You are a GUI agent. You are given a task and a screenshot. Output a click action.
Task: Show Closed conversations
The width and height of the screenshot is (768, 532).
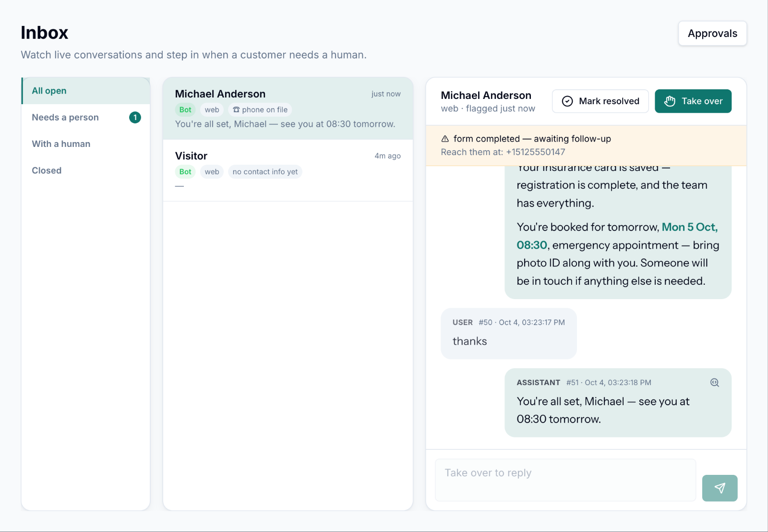pos(86,170)
